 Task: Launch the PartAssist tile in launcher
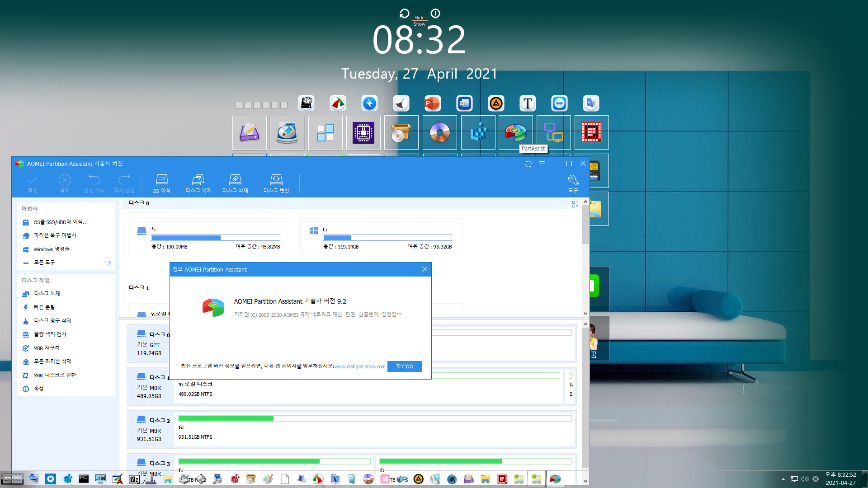[x=516, y=132]
